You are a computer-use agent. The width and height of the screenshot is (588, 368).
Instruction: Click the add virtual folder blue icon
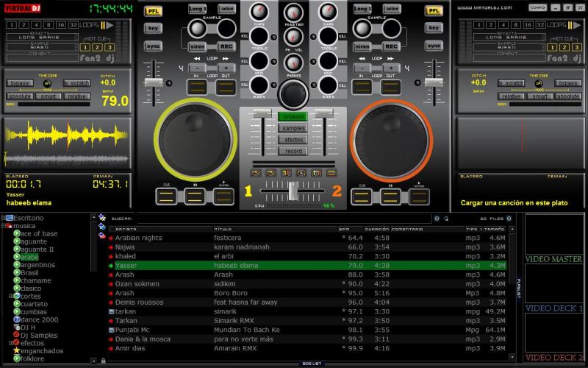(102, 227)
